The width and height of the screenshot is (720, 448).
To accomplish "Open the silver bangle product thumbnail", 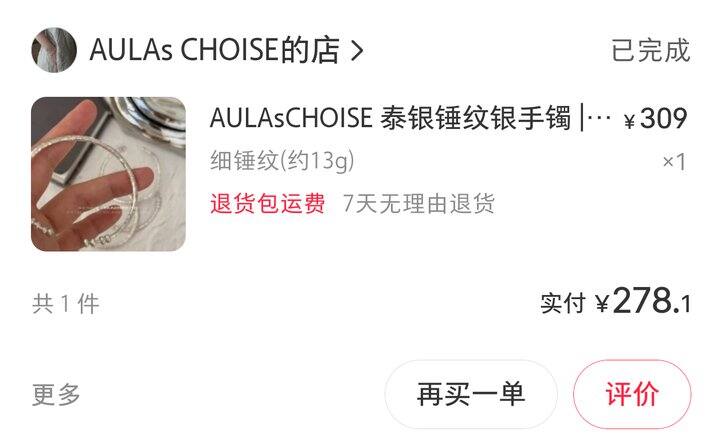I will click(108, 174).
